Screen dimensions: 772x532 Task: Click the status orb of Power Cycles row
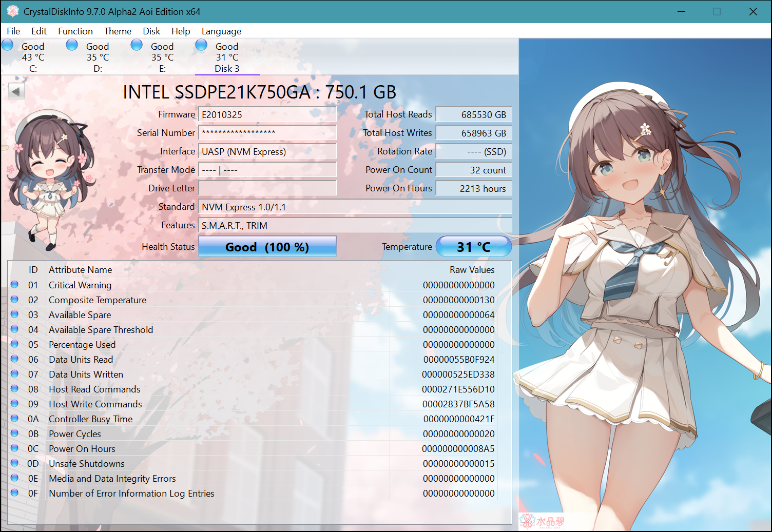(x=14, y=433)
